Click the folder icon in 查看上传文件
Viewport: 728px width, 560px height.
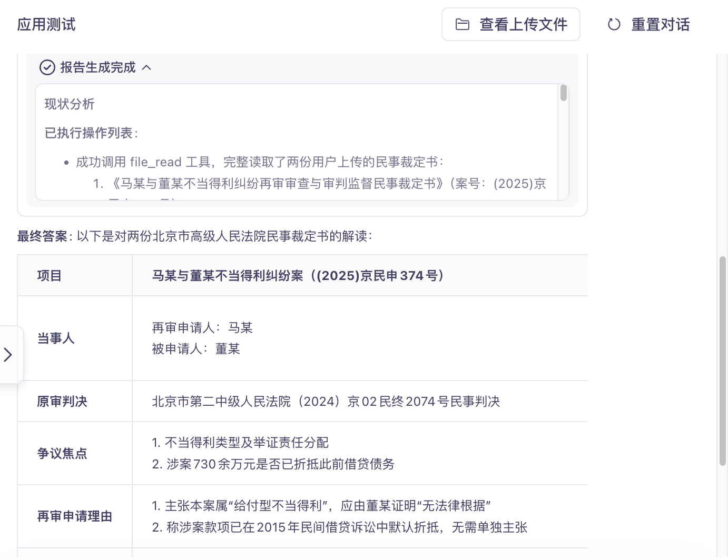pyautogui.click(x=462, y=24)
